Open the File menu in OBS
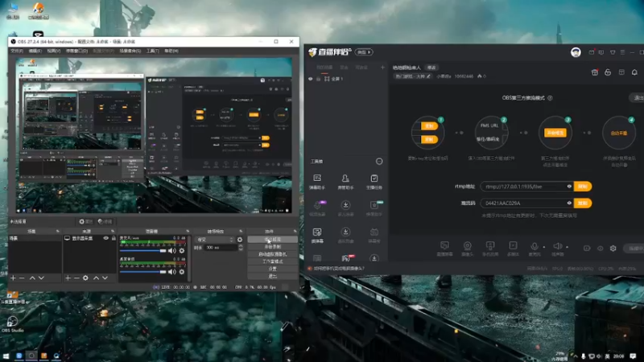Image resolution: width=644 pixels, height=362 pixels. [x=17, y=51]
